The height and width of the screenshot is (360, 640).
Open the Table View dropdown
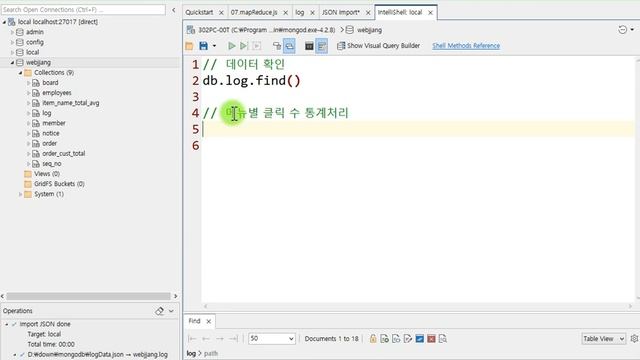(x=603, y=339)
